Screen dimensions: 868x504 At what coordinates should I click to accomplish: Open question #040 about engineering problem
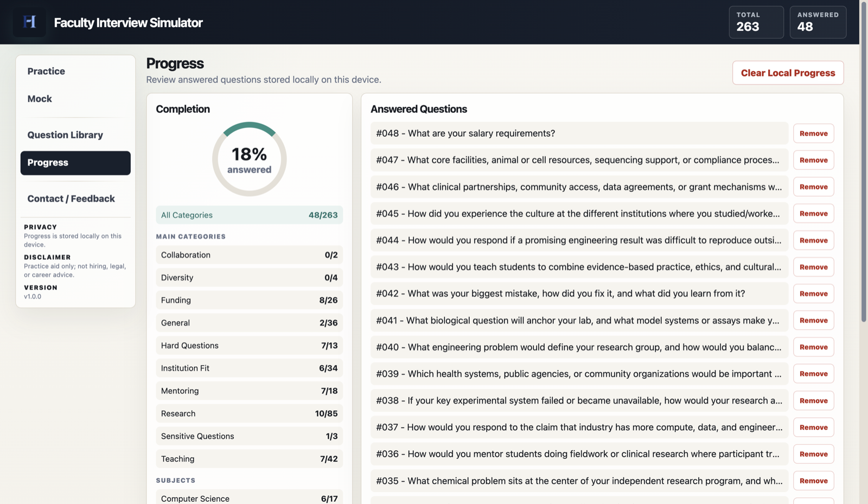pyautogui.click(x=579, y=347)
